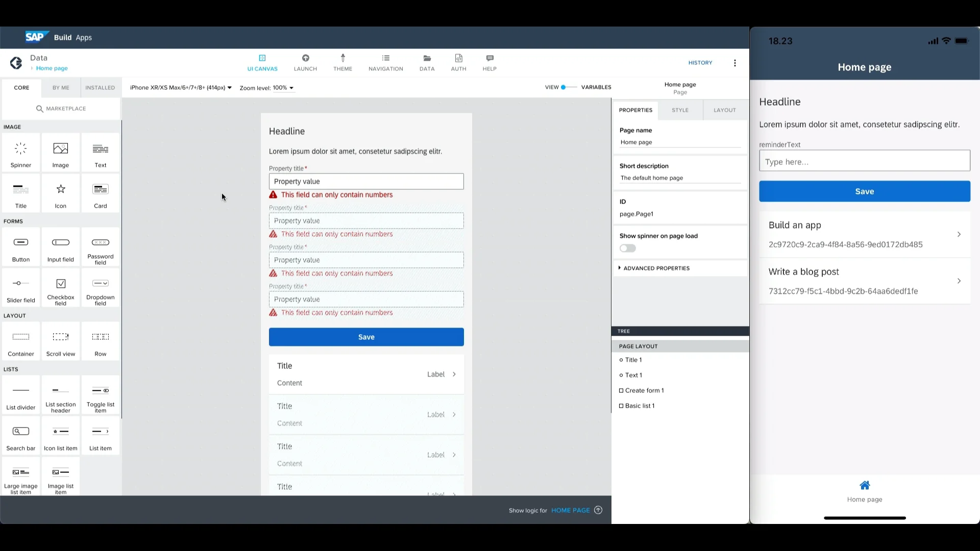The width and height of the screenshot is (980, 551).
Task: Open the Help panel
Action: pos(489,62)
